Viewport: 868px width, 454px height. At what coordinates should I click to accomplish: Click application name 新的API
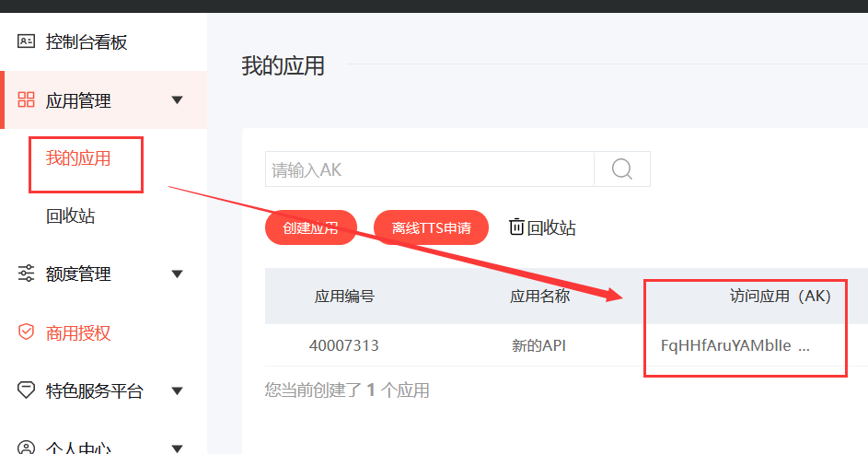(x=538, y=345)
